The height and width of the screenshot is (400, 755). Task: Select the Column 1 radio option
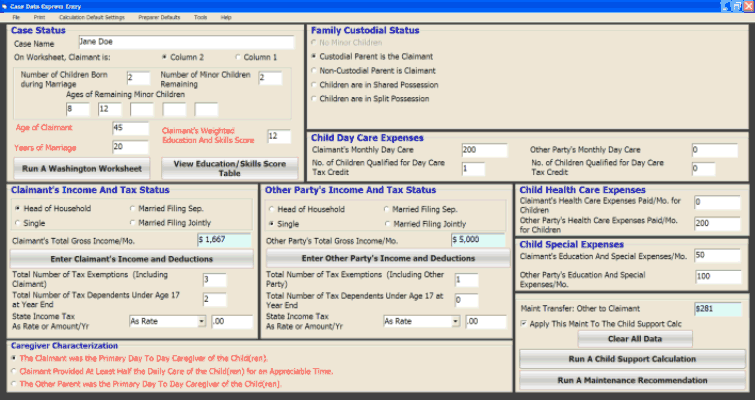click(238, 58)
